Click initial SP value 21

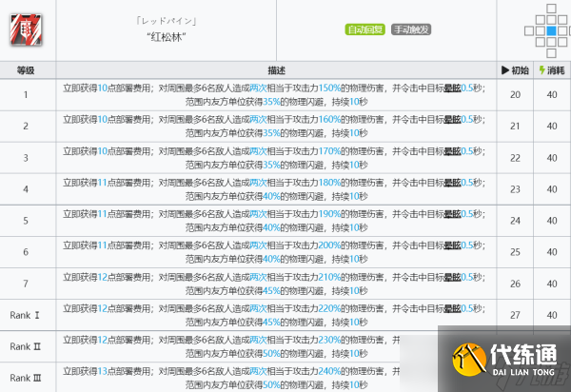point(515,126)
